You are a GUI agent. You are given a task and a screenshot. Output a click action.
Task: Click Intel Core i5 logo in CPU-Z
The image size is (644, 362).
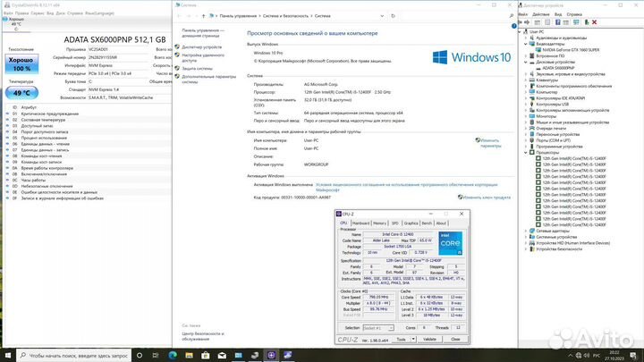(451, 243)
